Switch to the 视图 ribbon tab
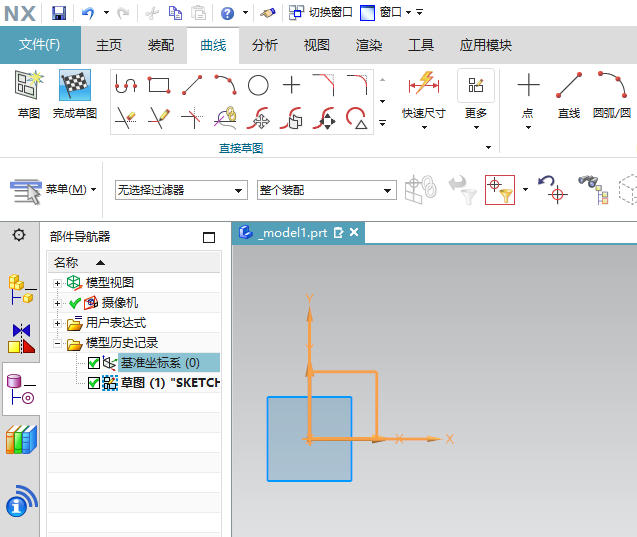Screen dimensions: 637x537 (316, 45)
